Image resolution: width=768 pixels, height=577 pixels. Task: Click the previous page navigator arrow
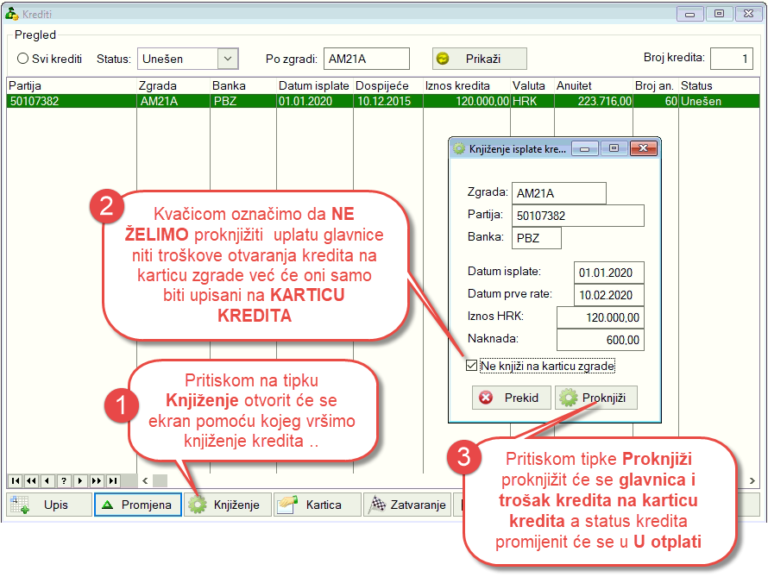31,481
